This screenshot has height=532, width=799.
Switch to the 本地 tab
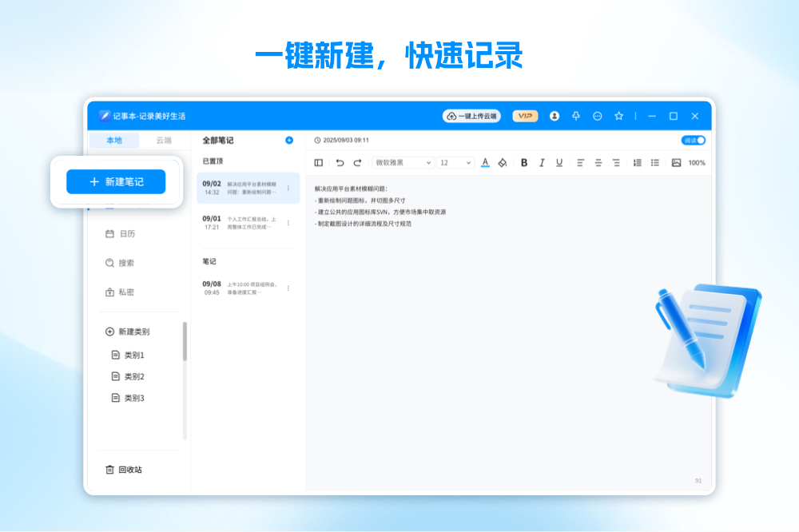[114, 140]
